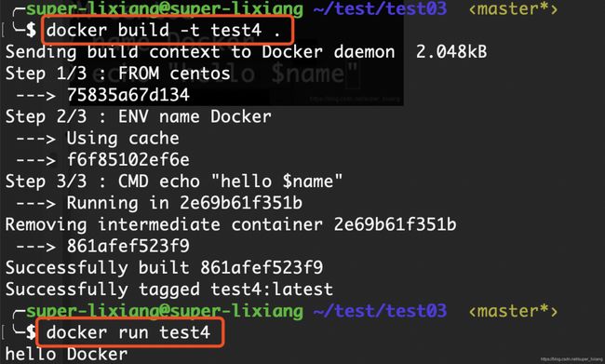
Task: Select image ID 75835a67d134
Action: [128, 95]
